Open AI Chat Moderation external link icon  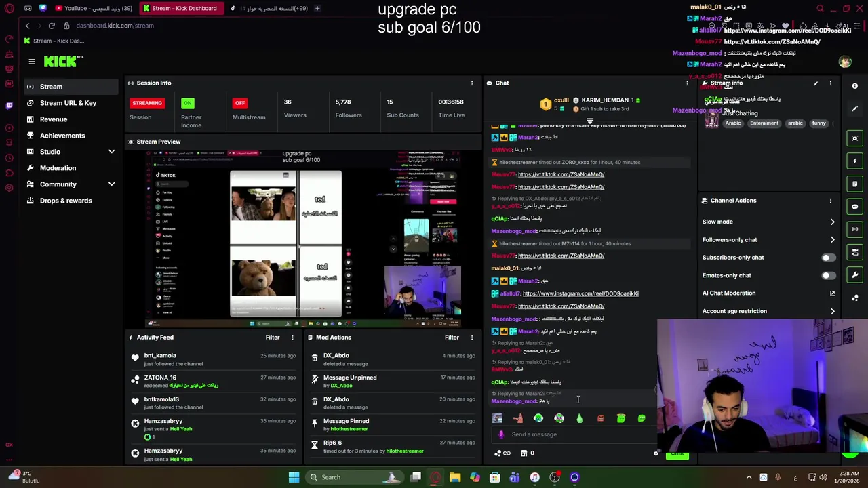point(832,293)
